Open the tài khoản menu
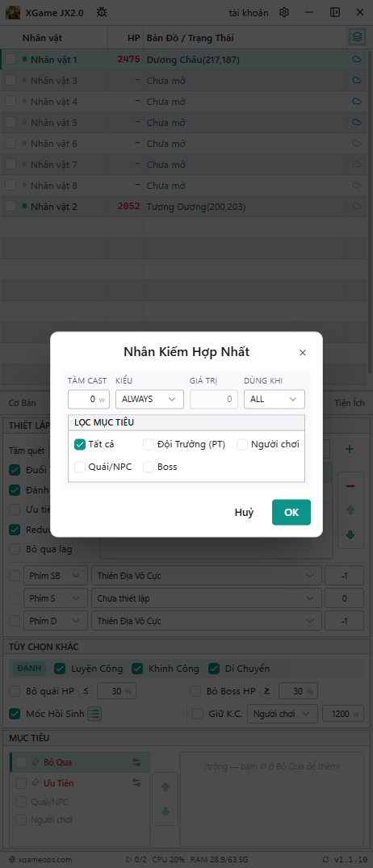373x868 pixels. point(249,12)
